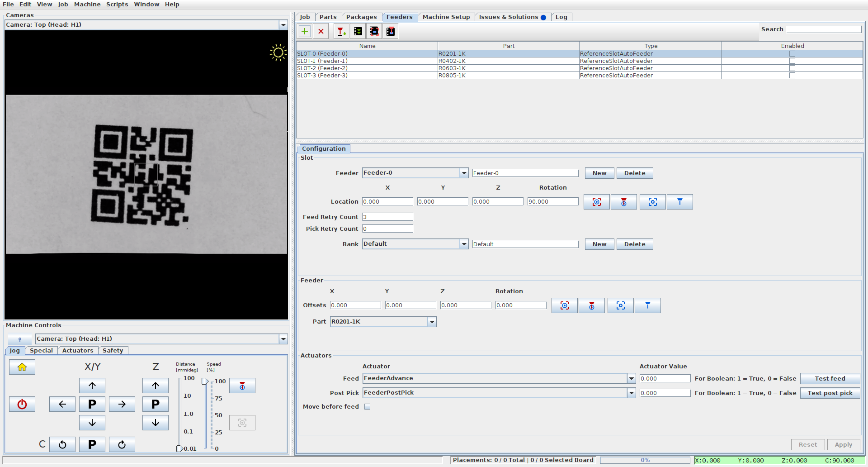
Task: Open Machine Setup tab
Action: click(446, 17)
